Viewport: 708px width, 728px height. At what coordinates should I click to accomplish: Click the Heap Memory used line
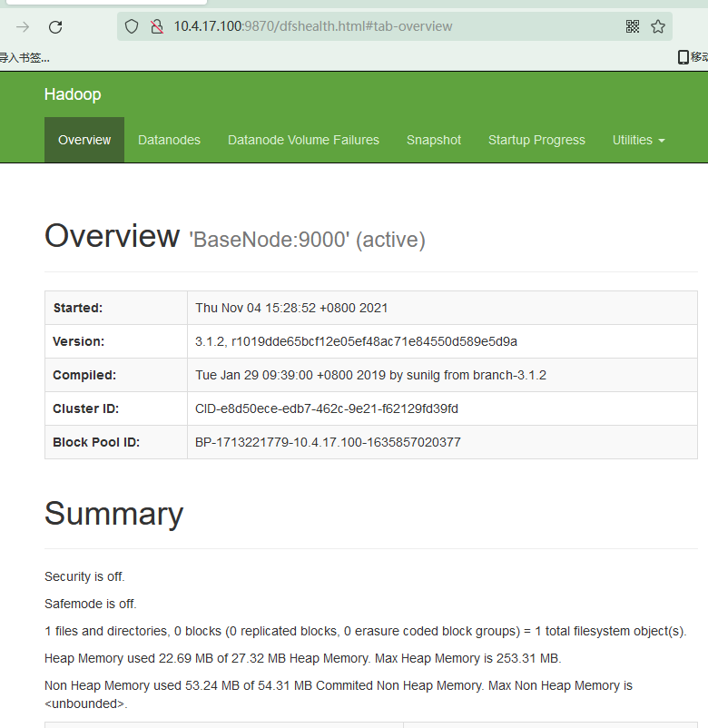[x=302, y=658]
